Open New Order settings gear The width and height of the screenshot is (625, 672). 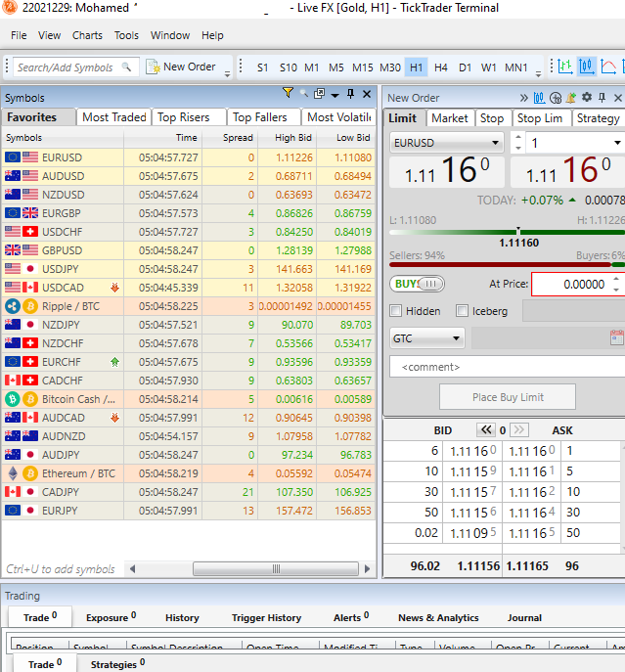point(587,97)
